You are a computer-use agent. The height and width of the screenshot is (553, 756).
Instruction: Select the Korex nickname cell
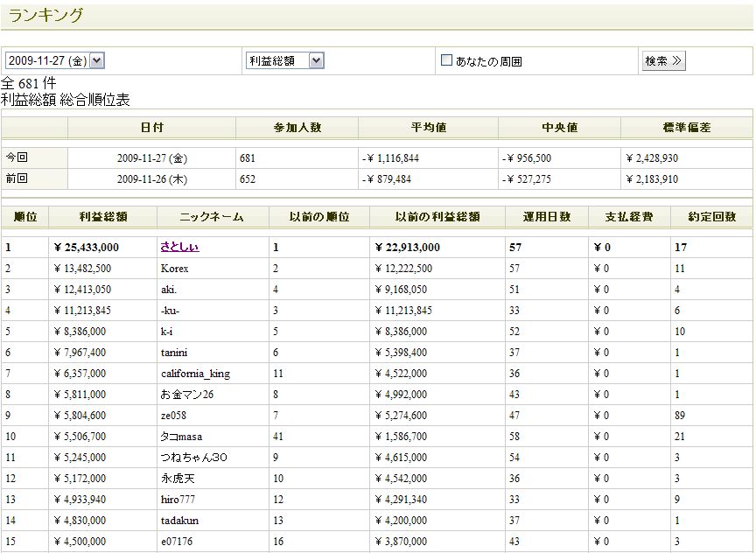[174, 269]
